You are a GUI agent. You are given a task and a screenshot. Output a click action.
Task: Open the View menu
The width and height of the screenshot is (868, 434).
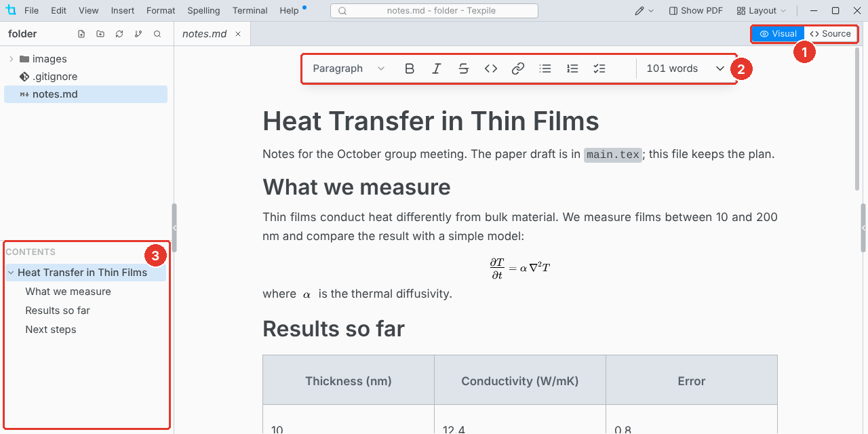pyautogui.click(x=88, y=11)
